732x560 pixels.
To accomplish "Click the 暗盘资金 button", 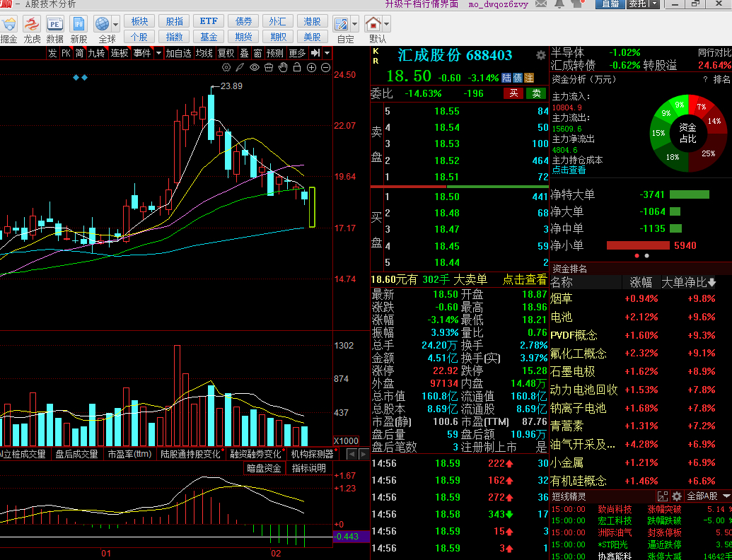I will 264,468.
